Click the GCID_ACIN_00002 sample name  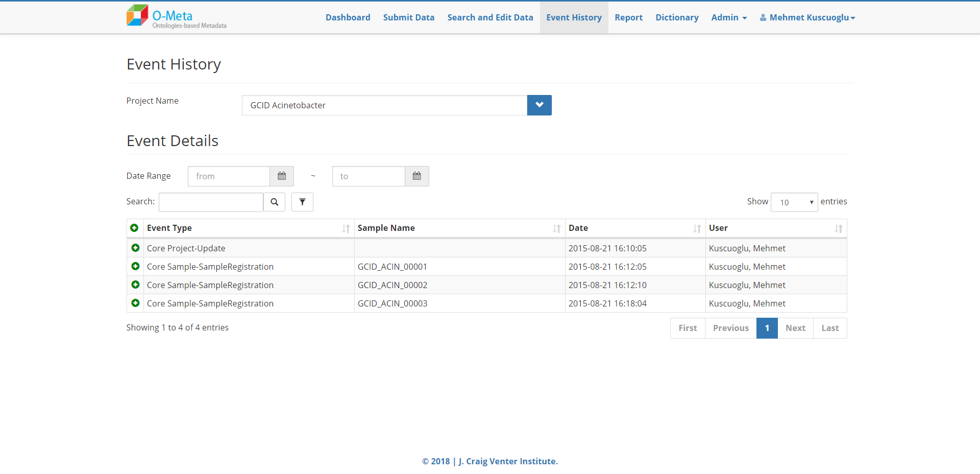(393, 285)
